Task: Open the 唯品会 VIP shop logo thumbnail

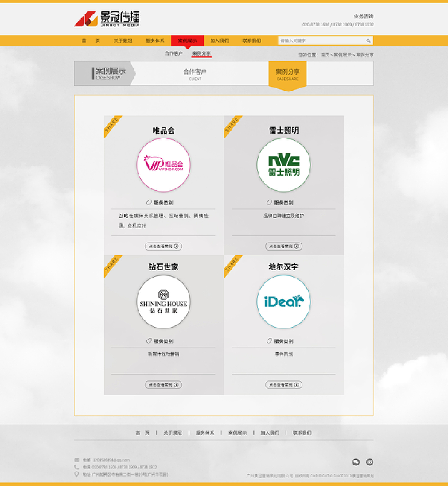Action: [163, 165]
